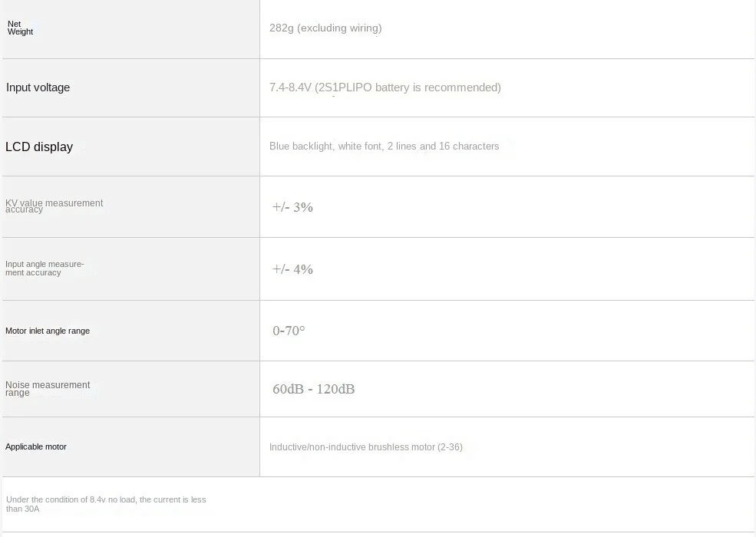
Task: Click the '(2-36)' motor range text
Action: tap(450, 447)
